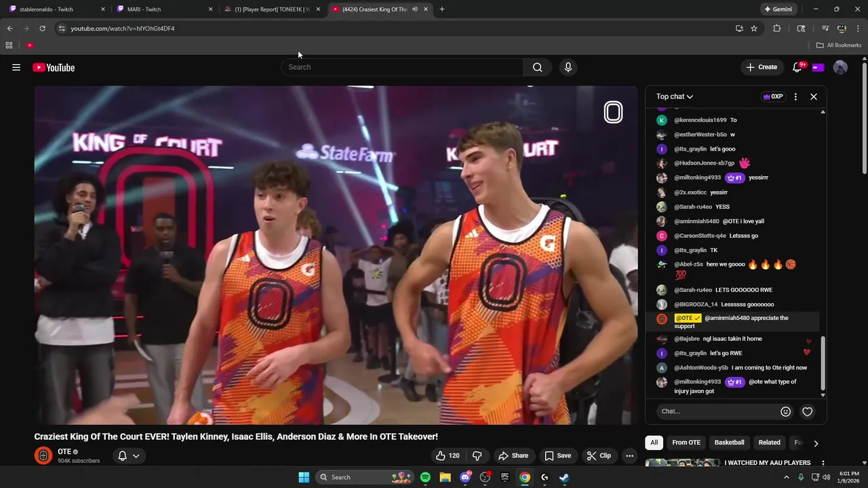Open Chrome media controls icon
Viewport: 868px width, 488px height.
[x=825, y=28]
